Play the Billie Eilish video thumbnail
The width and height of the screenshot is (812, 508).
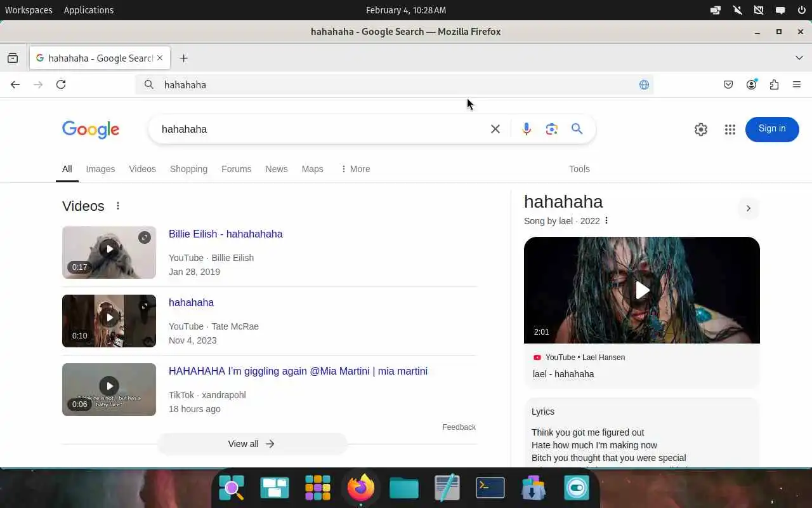click(109, 252)
